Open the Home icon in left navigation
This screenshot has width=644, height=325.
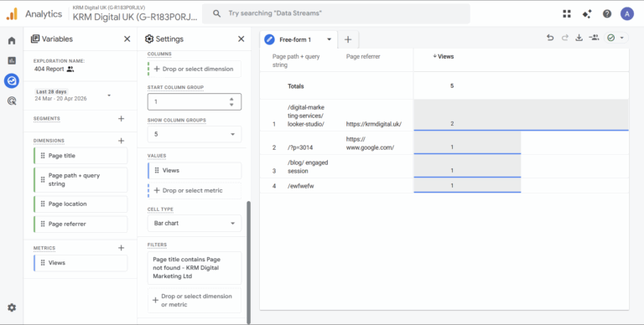click(12, 40)
